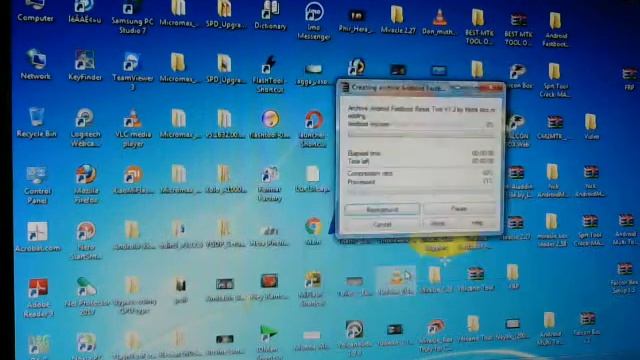
Task: Open the Network desktop icon
Action: [36, 64]
